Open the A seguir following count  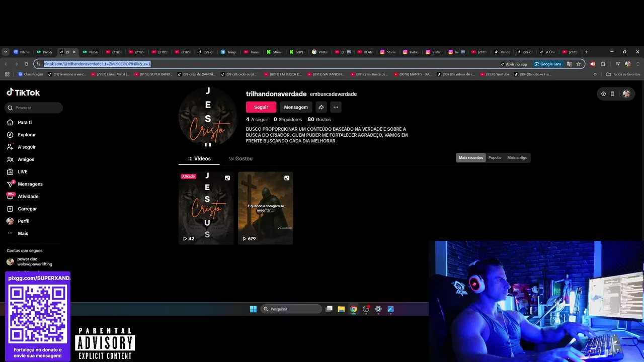(x=257, y=120)
